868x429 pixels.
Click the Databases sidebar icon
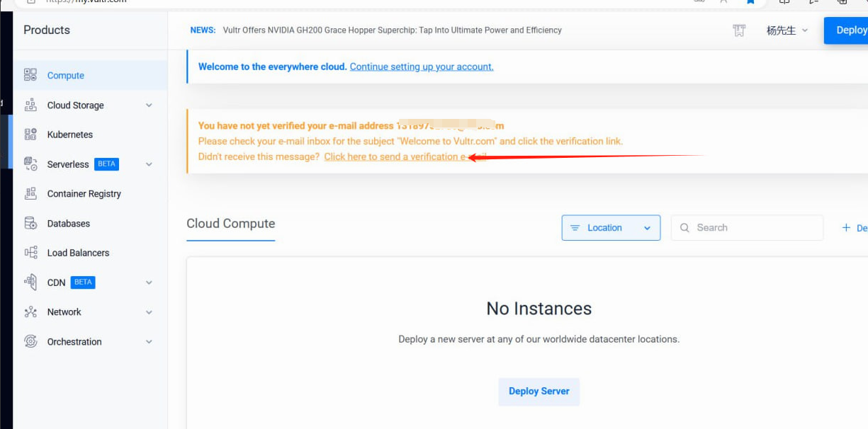coord(30,223)
